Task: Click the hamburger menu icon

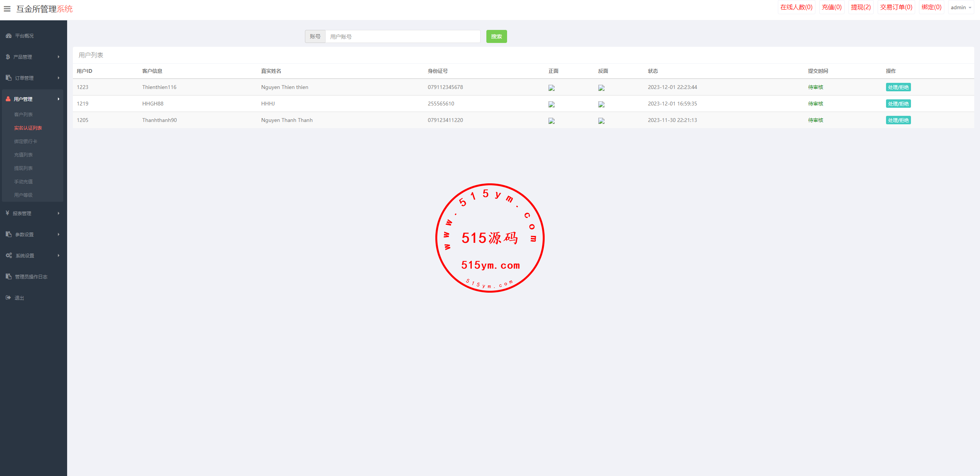Action: (7, 8)
